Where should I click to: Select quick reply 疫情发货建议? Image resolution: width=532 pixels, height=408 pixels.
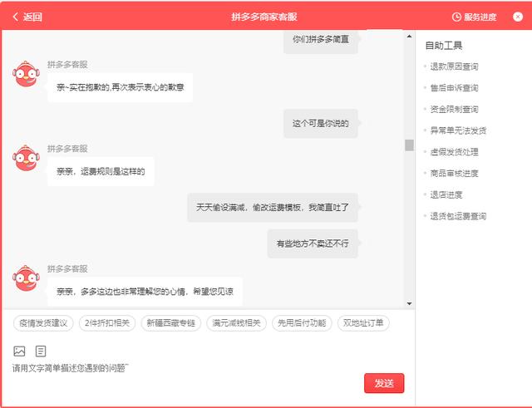click(44, 323)
